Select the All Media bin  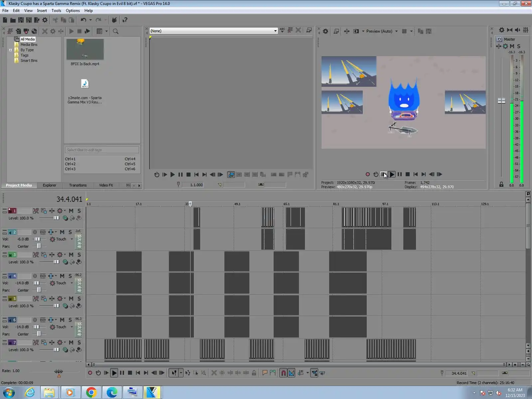click(x=28, y=39)
